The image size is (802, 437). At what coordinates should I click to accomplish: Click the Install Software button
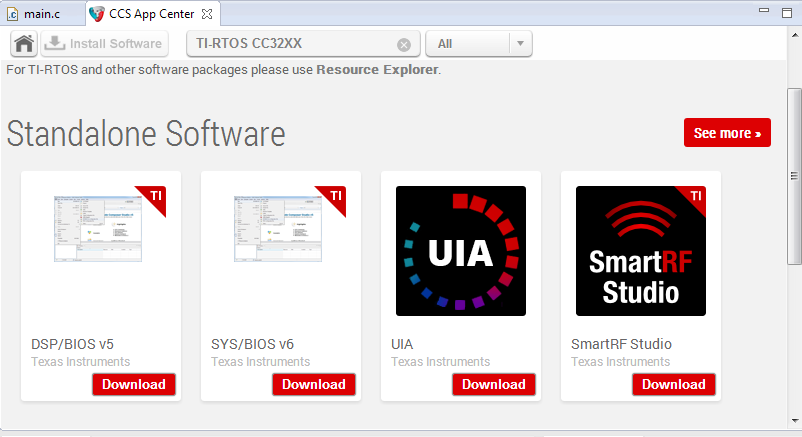[104, 43]
